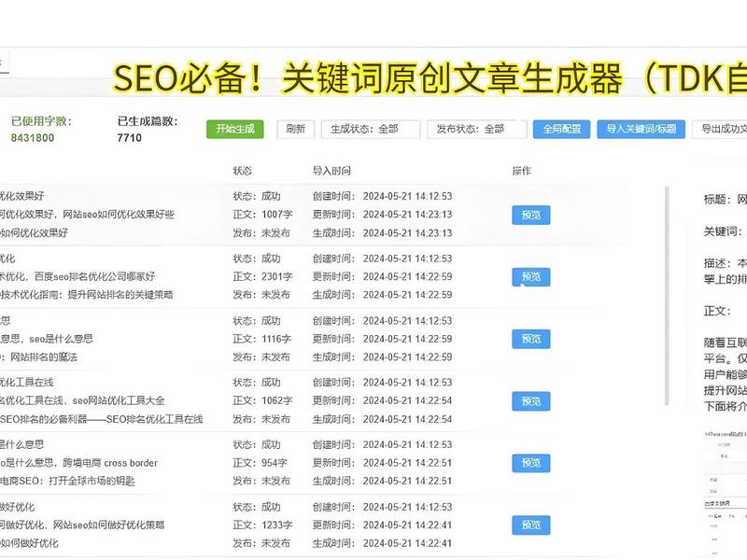The width and height of the screenshot is (747, 560).
Task: Click the 操作 column header
Action: 522,171
